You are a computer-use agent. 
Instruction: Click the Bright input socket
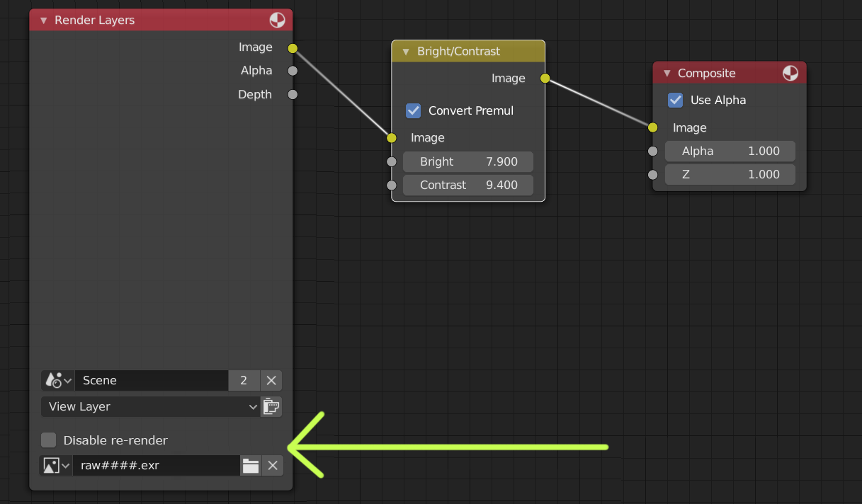(392, 161)
